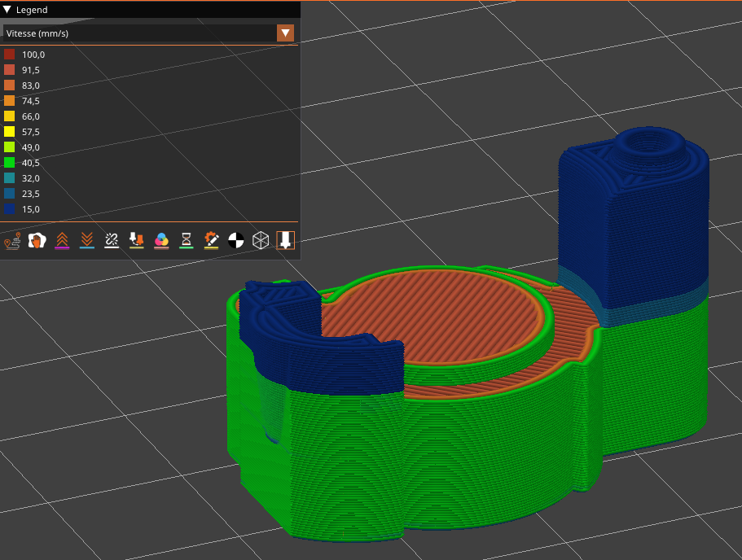Select the 66,0 speed value text
The width and height of the screenshot is (742, 560).
[31, 117]
